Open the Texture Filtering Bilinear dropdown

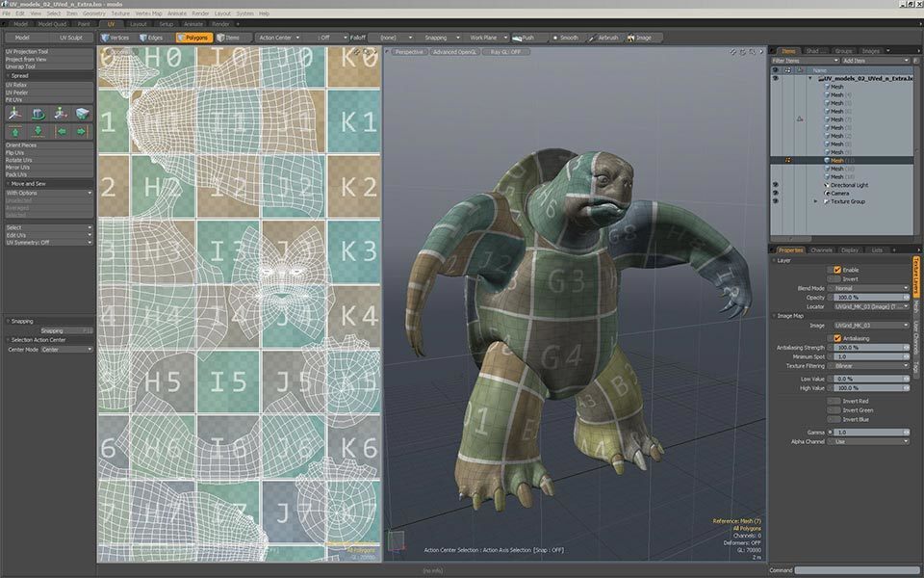click(x=871, y=366)
